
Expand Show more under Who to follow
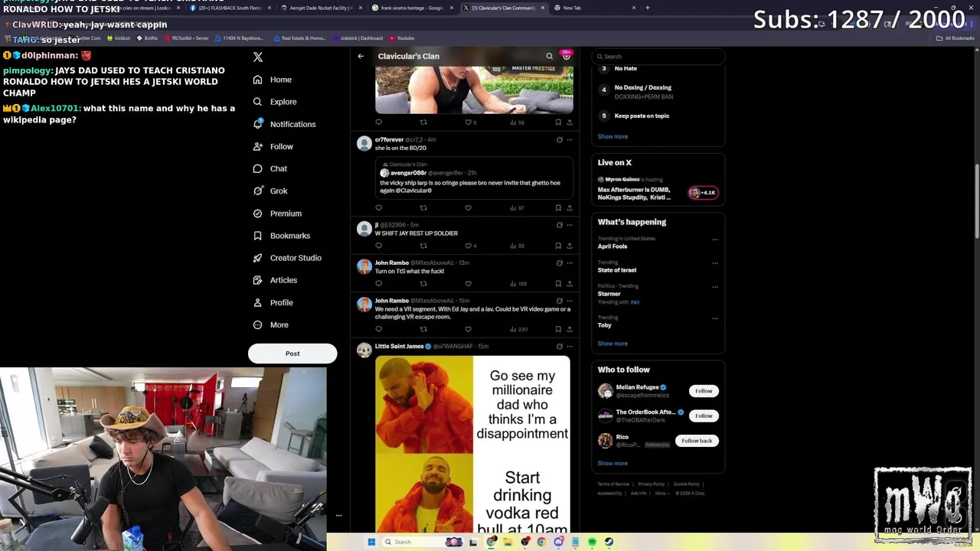click(x=612, y=463)
